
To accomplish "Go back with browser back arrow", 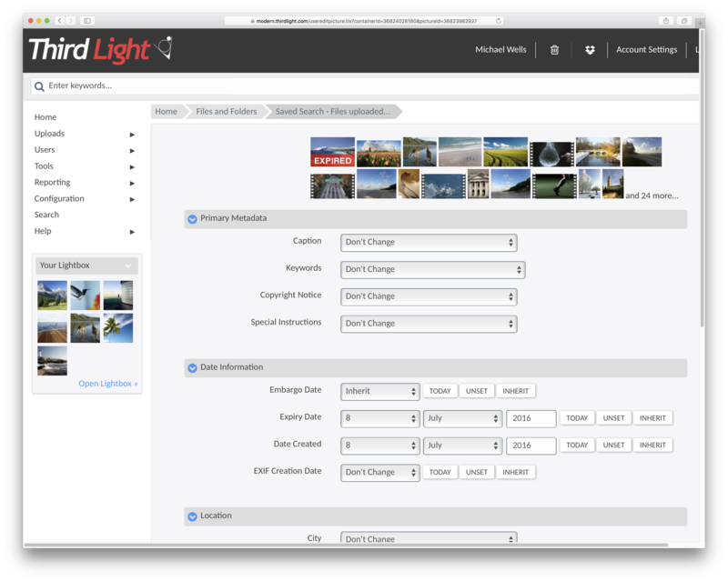I will coord(59,20).
